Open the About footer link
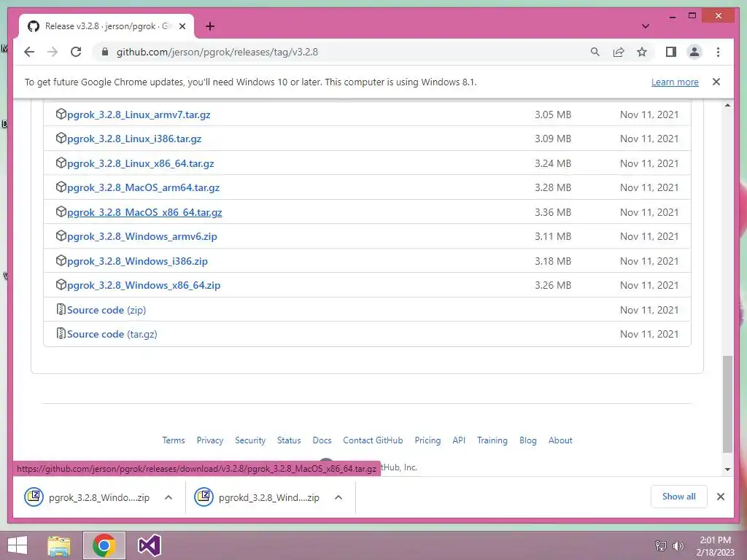This screenshot has height=560, width=747. (560, 440)
